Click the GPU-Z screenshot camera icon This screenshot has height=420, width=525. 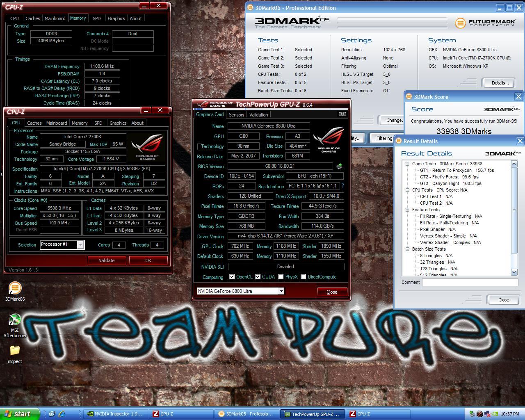tap(342, 114)
